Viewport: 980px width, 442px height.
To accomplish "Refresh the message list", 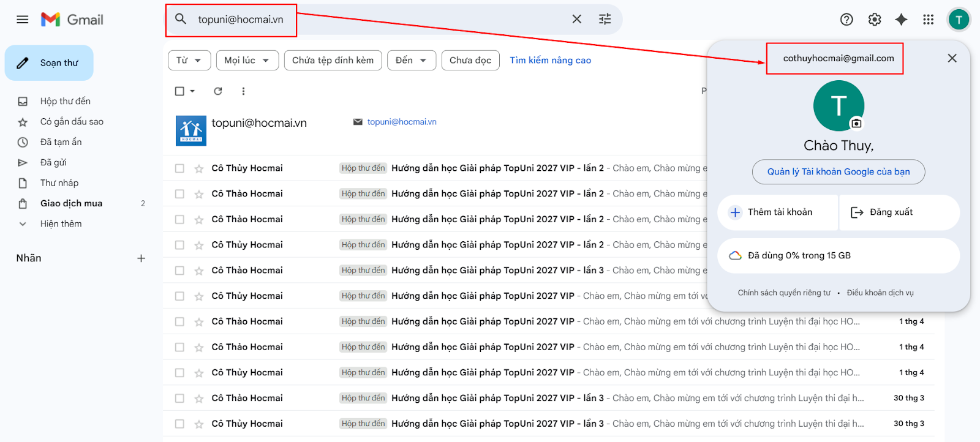I will coord(218,91).
